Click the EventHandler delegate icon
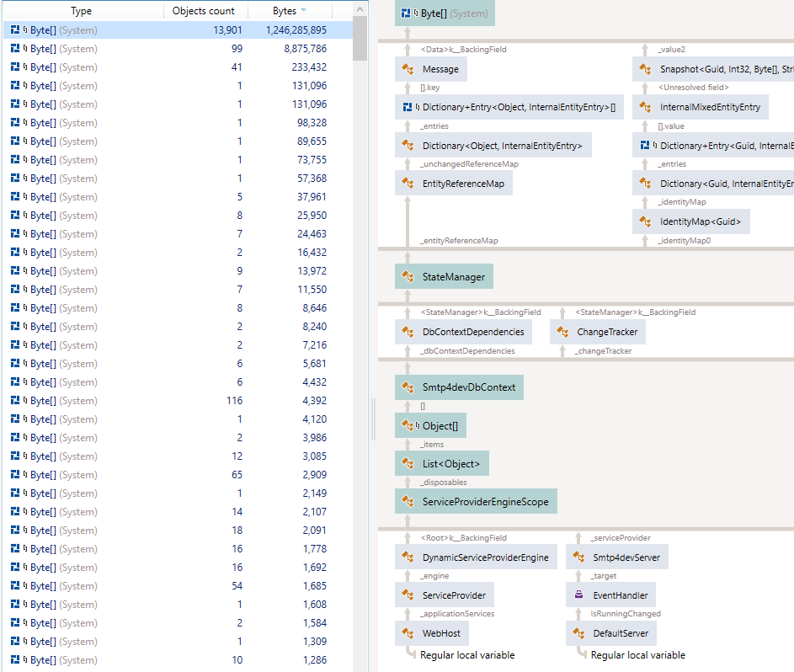Image resolution: width=794 pixels, height=672 pixels. pyautogui.click(x=582, y=595)
